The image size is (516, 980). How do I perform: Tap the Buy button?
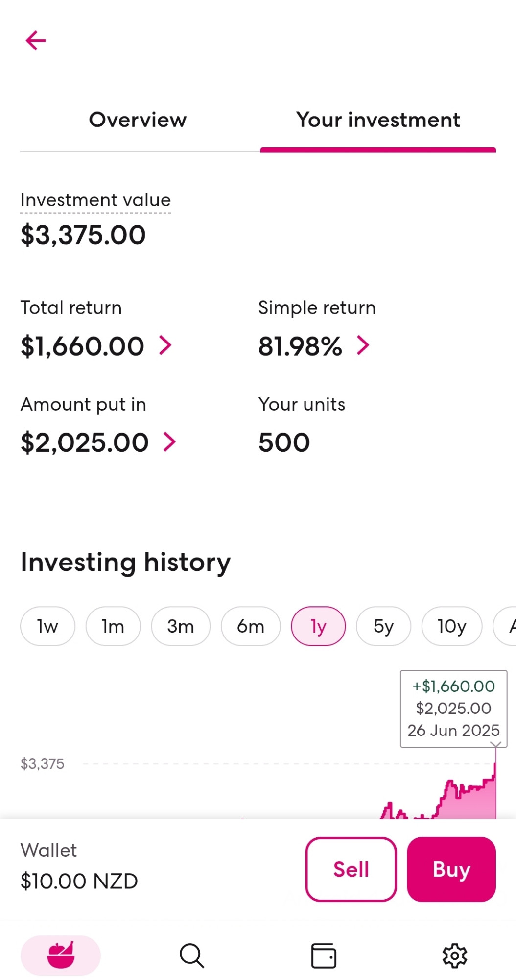point(451,869)
